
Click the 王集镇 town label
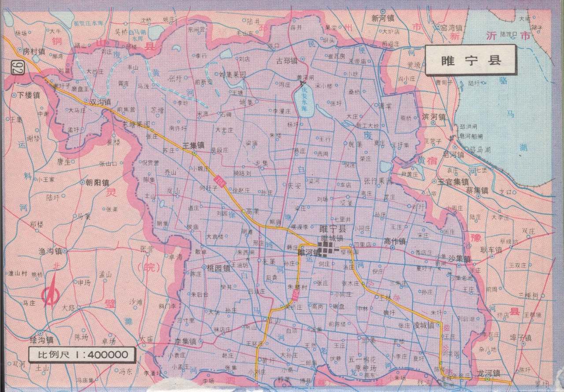pyautogui.click(x=193, y=144)
